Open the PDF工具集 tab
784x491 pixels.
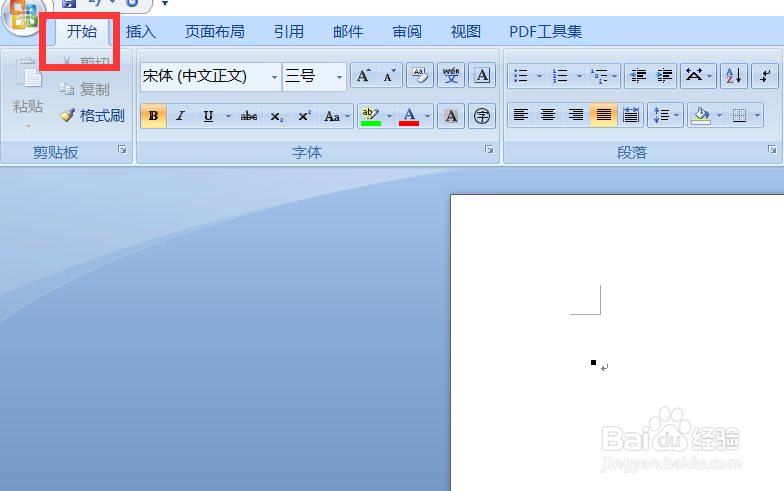pyautogui.click(x=546, y=32)
